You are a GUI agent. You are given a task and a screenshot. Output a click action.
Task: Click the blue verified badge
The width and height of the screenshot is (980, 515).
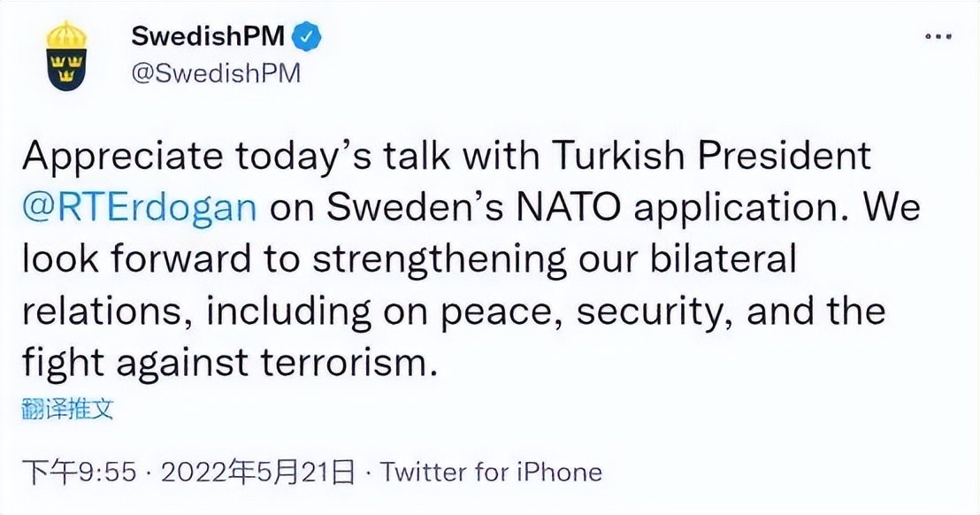[x=307, y=36]
